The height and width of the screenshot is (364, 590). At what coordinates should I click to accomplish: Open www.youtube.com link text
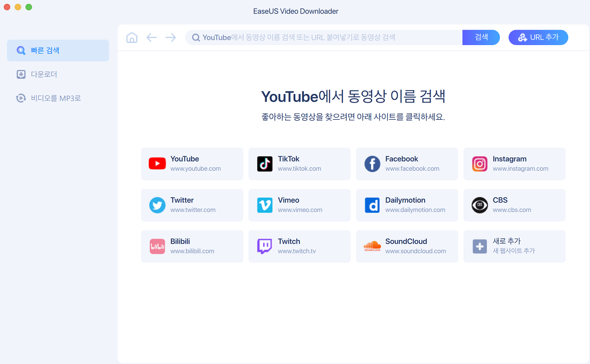coord(195,169)
